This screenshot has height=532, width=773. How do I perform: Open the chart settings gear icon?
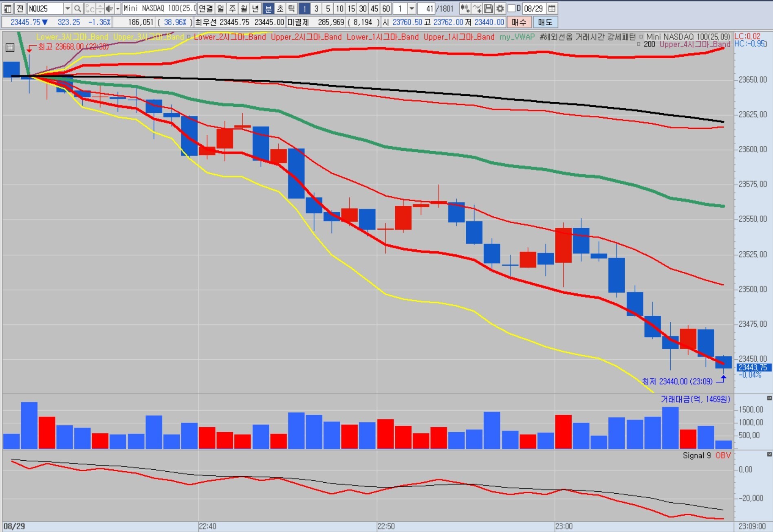coord(500,9)
